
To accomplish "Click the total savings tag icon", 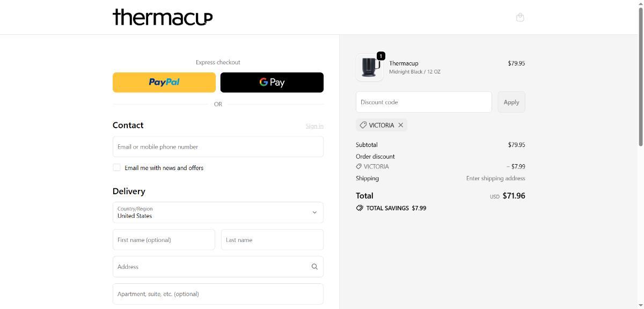I will tap(360, 208).
